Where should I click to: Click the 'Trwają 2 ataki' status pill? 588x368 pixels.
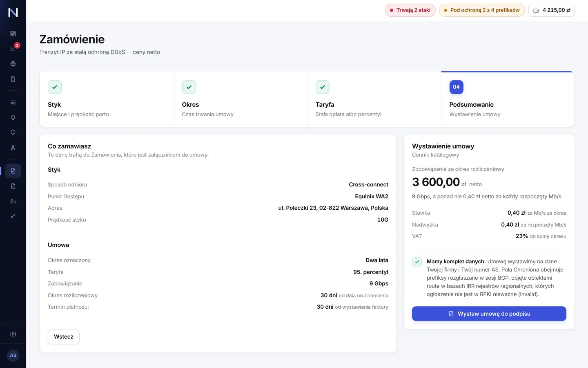click(x=410, y=10)
